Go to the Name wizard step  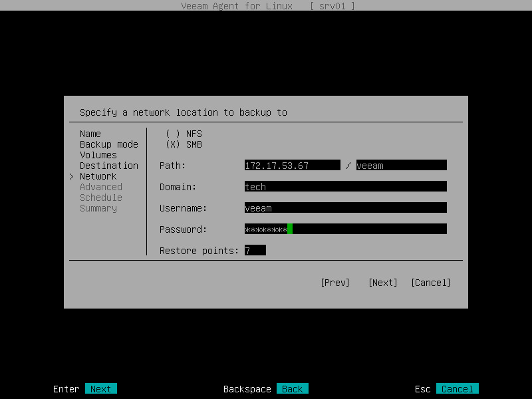[x=90, y=134]
